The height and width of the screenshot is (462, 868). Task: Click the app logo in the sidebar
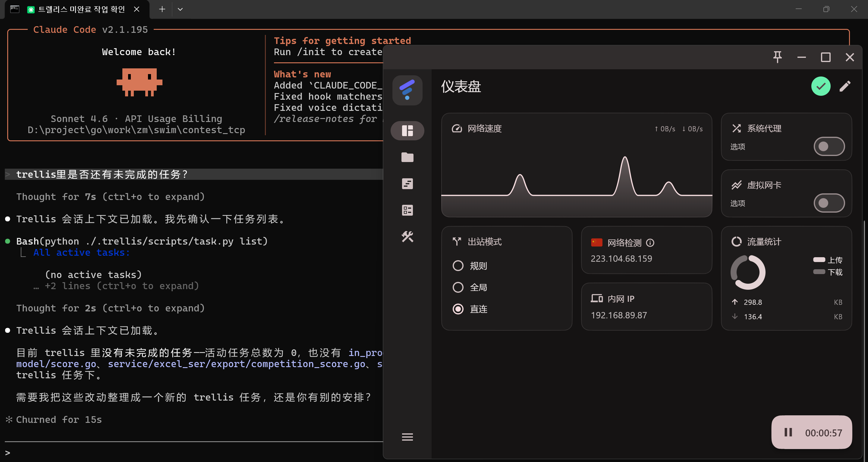click(x=407, y=90)
